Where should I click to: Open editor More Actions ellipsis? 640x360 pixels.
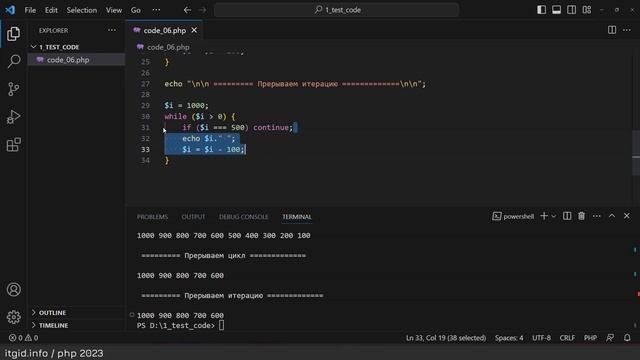[627, 30]
